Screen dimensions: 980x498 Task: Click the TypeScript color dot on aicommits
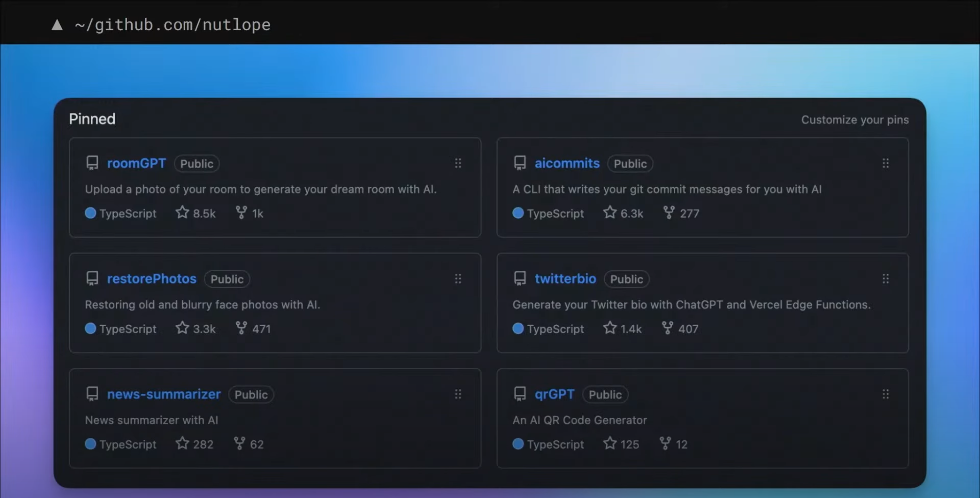coord(518,213)
